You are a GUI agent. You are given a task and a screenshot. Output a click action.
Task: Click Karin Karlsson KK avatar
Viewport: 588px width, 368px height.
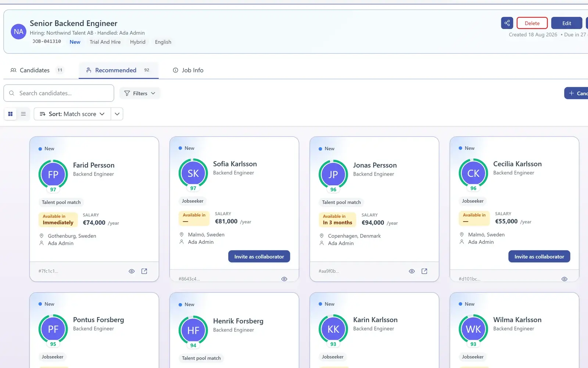point(333,329)
